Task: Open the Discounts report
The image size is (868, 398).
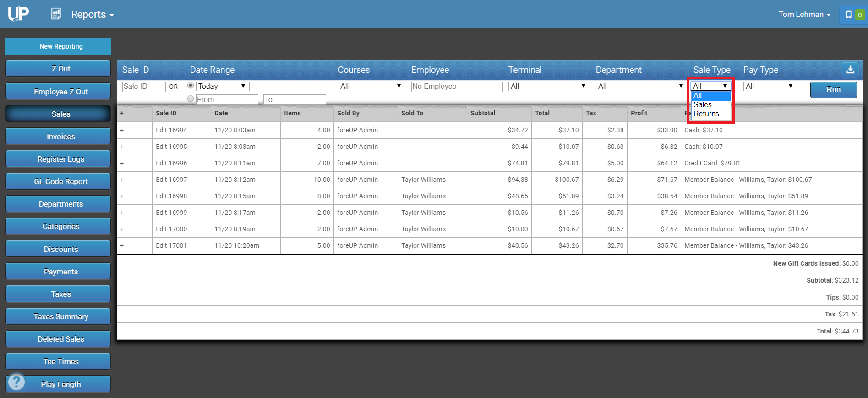Action: pyautogui.click(x=58, y=249)
